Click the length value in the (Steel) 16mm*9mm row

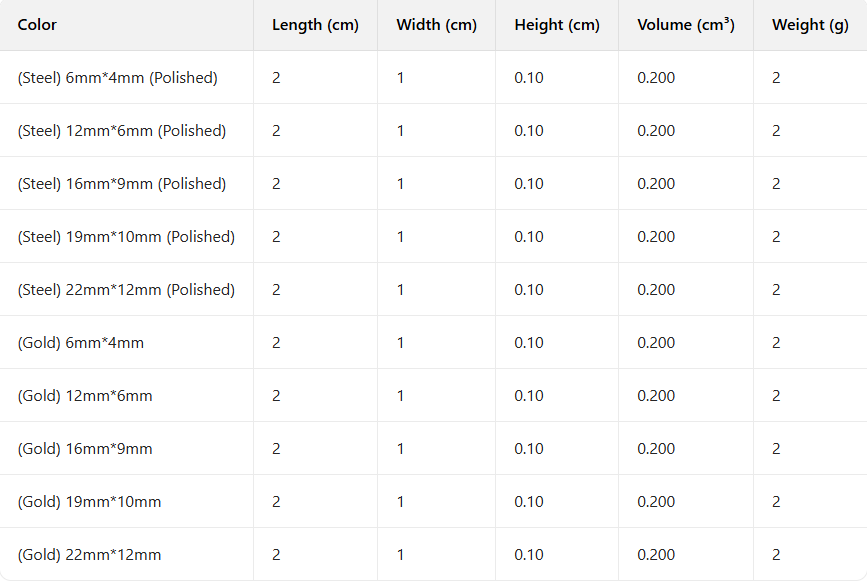(x=276, y=184)
